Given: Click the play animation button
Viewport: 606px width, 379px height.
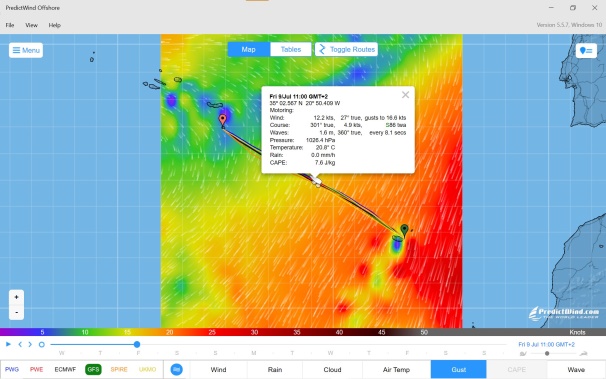Looking at the screenshot, I should (8, 344).
